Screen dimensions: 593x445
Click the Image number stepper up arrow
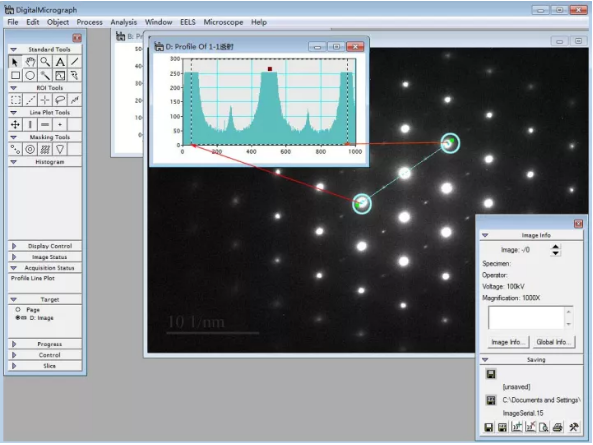click(555, 247)
